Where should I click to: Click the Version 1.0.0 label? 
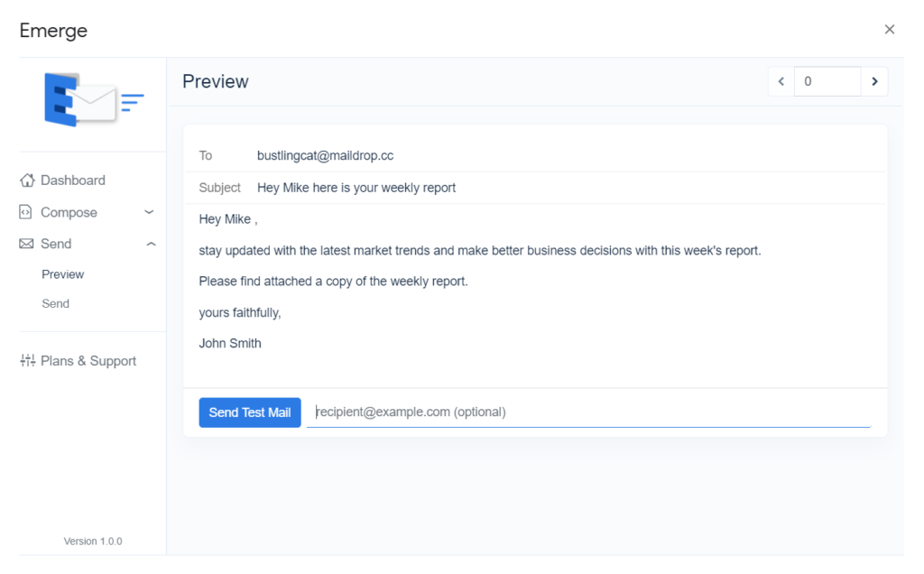[93, 542]
